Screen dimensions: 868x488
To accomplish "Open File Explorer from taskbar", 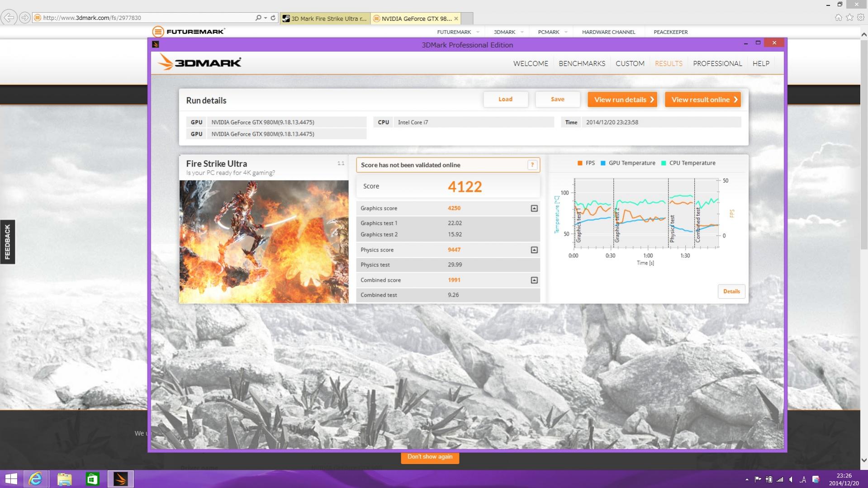I will [x=64, y=479].
